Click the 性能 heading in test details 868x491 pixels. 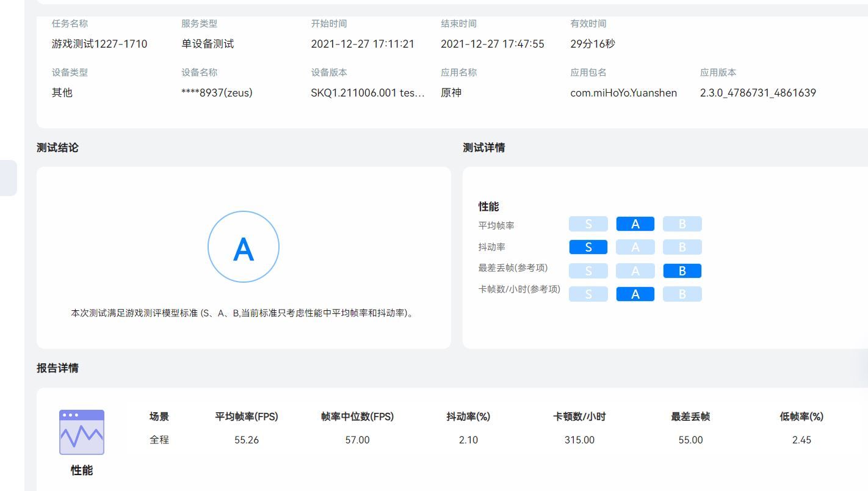[489, 207]
